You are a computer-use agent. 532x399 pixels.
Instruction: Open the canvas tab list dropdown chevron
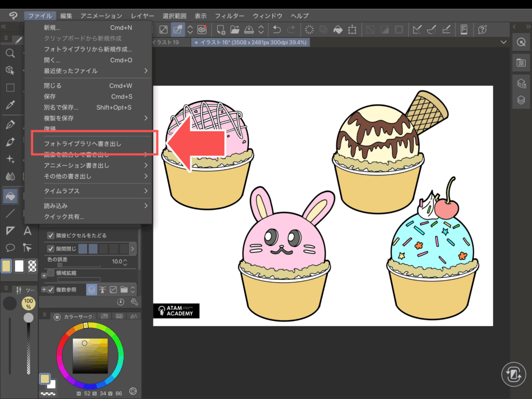point(503,42)
